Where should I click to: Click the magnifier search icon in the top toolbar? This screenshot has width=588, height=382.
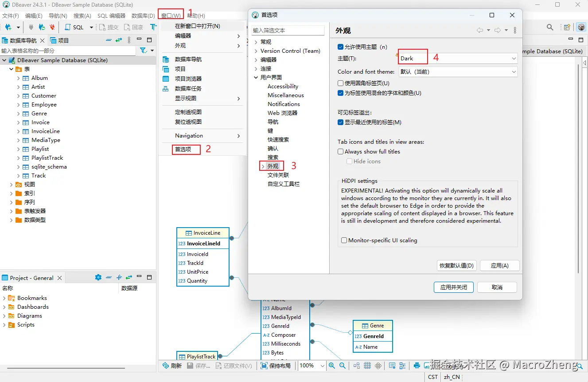tap(550, 27)
